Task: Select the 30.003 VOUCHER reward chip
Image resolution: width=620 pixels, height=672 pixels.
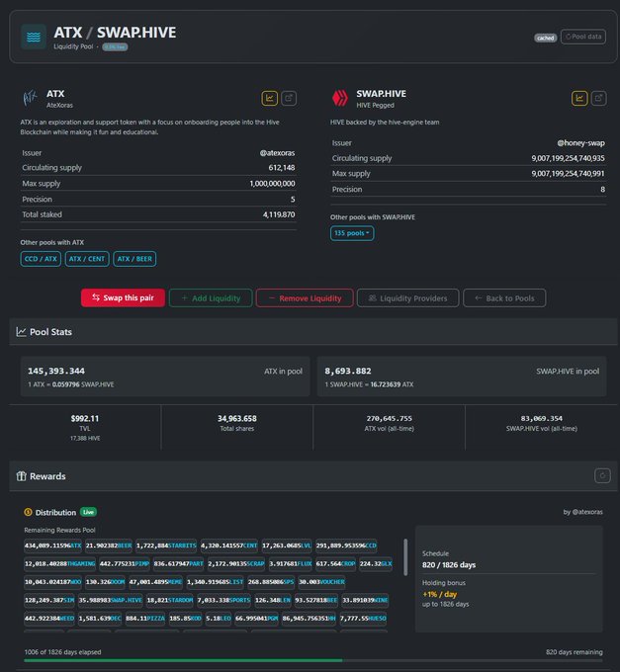Action: [322, 582]
